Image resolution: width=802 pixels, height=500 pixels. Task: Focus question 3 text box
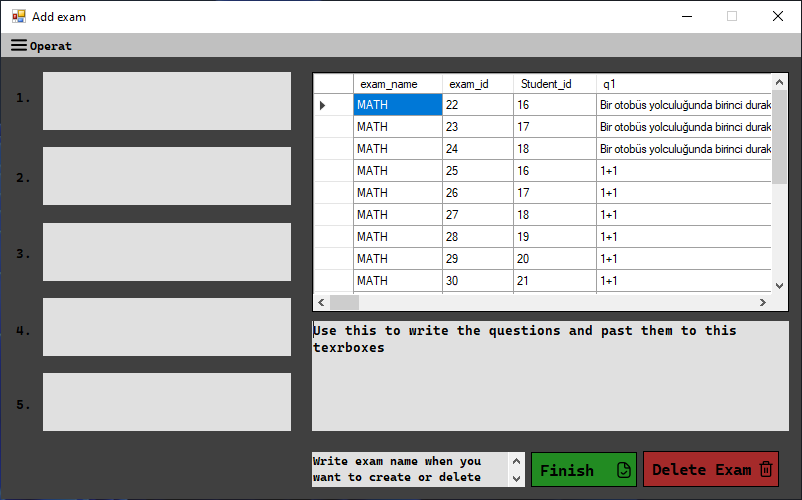click(167, 252)
